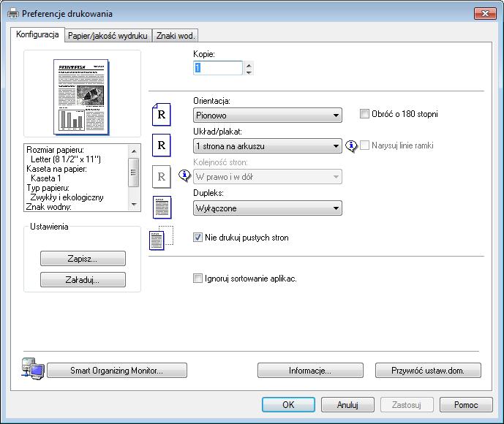Click the Zastosuj button
The image size is (504, 424).
click(x=407, y=405)
